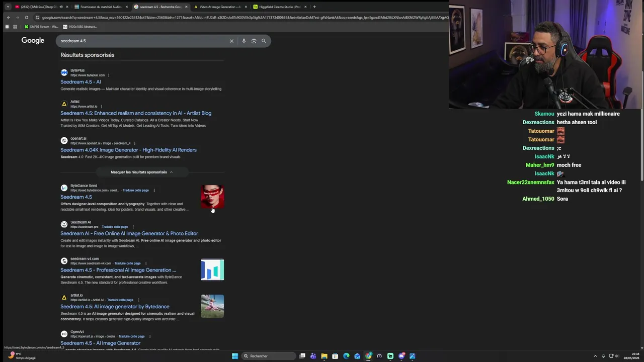Open more options for BytePlus ad
The height and width of the screenshot is (362, 644).
(x=109, y=75)
